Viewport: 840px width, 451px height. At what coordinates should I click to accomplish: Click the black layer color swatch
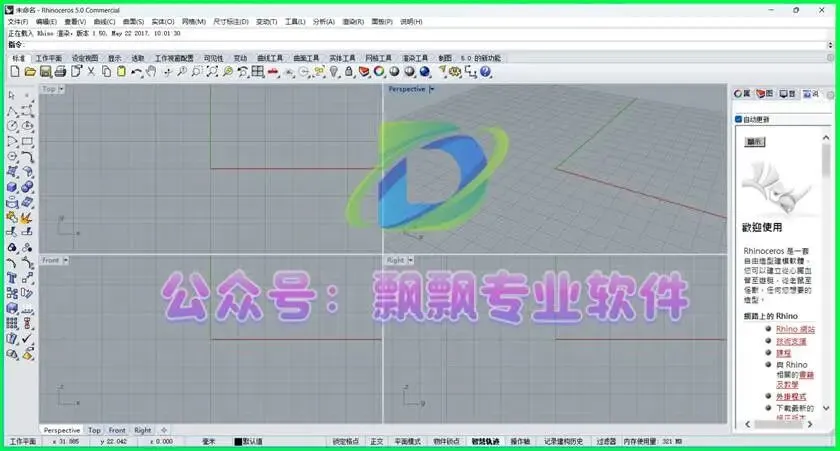coord(238,441)
